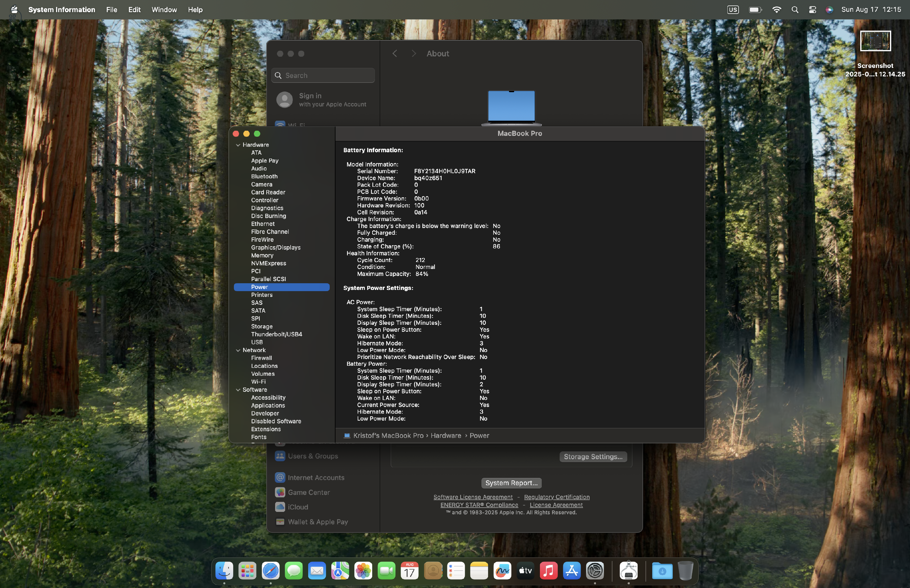
Task: Open System Settings gear in Dock
Action: 595,571
